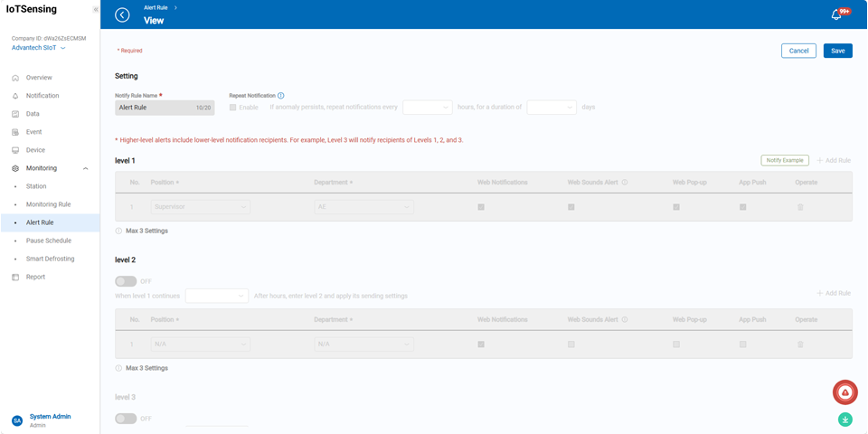Toggle Web Notifications checkbox in level 1
The width and height of the screenshot is (868, 434).
click(481, 207)
